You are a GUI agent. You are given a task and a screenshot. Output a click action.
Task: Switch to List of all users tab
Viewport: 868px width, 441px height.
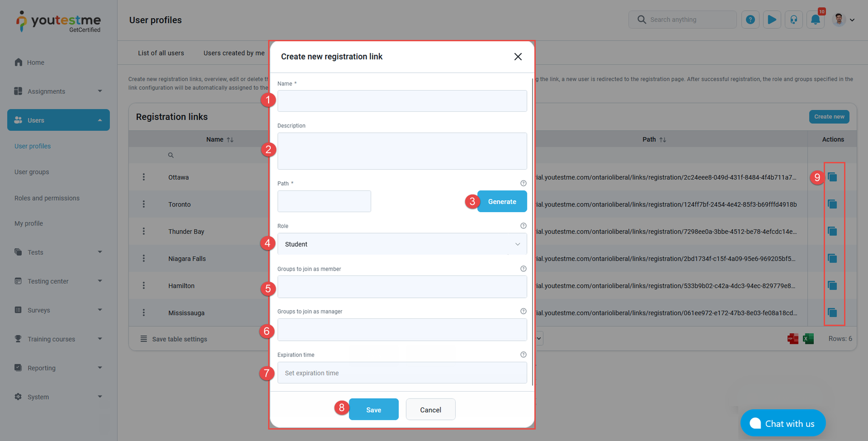tap(161, 53)
